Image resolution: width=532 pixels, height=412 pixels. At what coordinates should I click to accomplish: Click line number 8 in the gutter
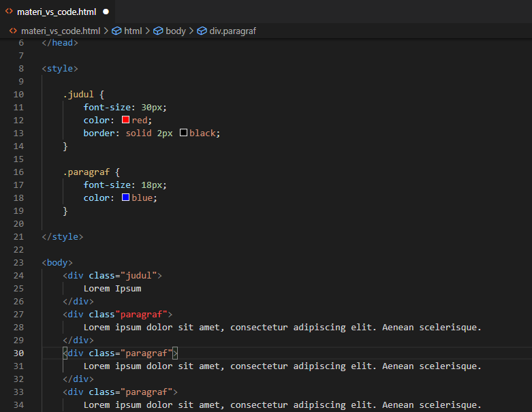[21, 69]
